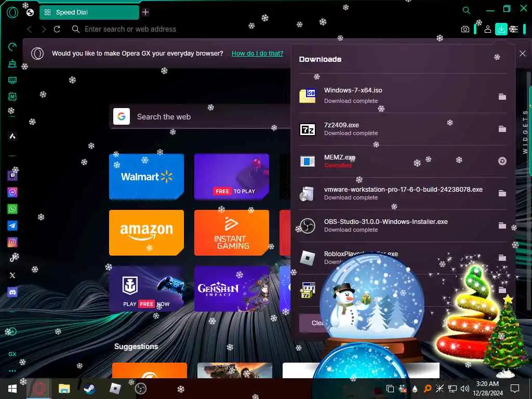Open tab search magnifier icon
The width and height of the screenshot is (532, 399).
point(467,10)
